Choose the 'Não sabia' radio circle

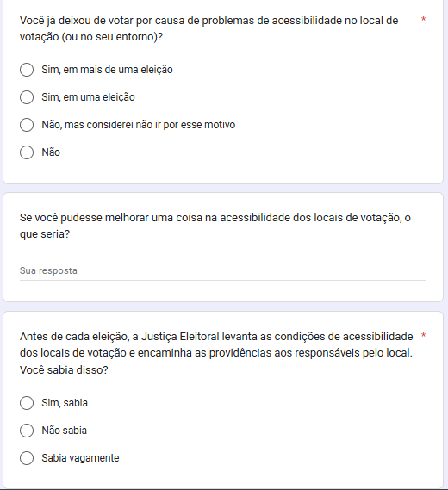(x=27, y=431)
